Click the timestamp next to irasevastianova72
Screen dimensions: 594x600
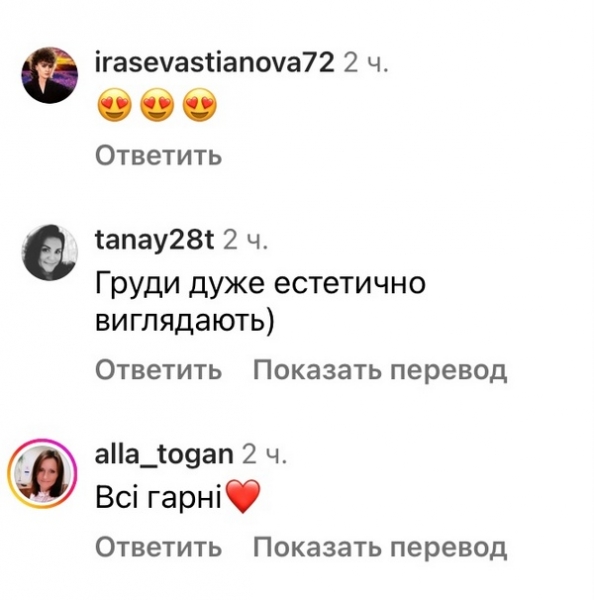tap(366, 63)
